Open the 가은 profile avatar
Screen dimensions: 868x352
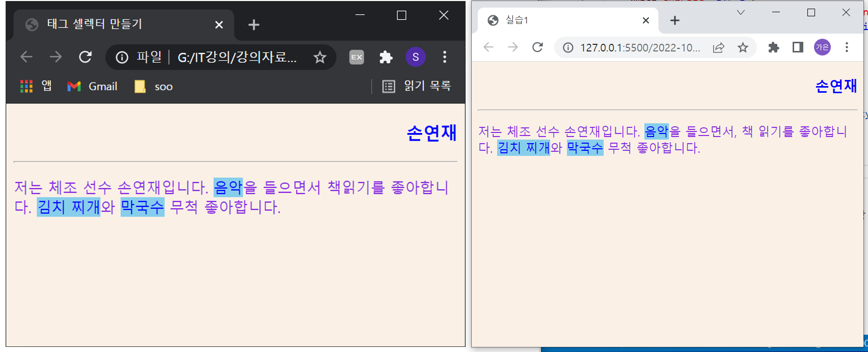tap(823, 47)
